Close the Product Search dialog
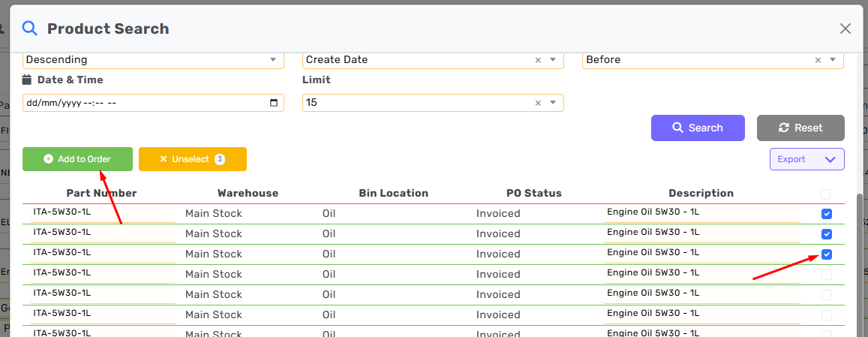868x337 pixels. pyautogui.click(x=845, y=29)
